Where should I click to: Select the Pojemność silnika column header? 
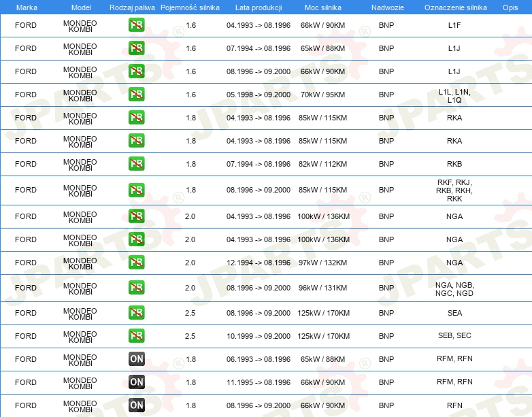[190, 7]
